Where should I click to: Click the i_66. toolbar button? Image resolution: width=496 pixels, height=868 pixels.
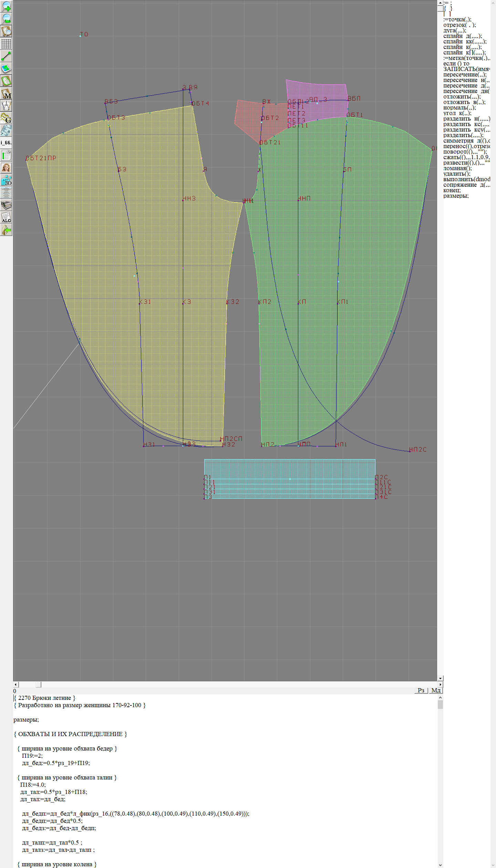pos(6,143)
